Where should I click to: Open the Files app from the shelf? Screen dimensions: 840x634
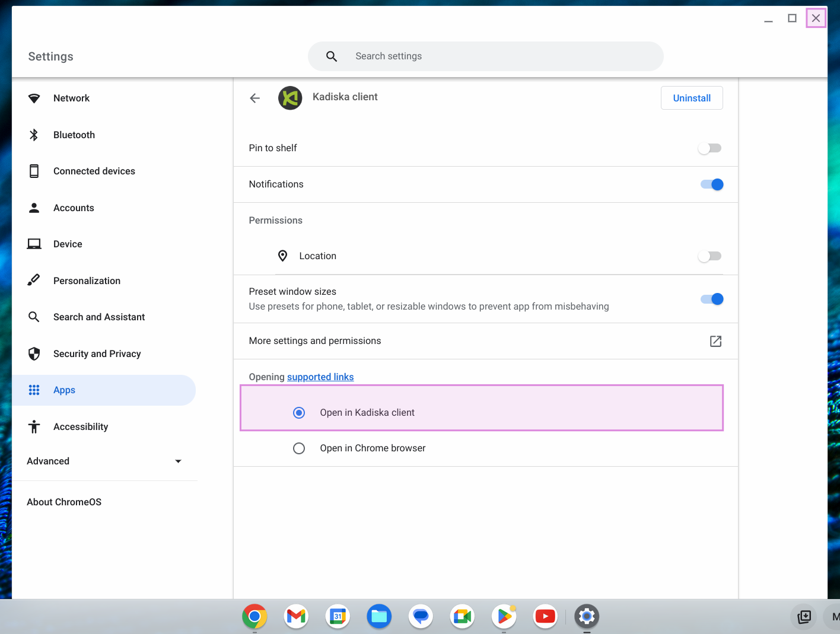379,617
